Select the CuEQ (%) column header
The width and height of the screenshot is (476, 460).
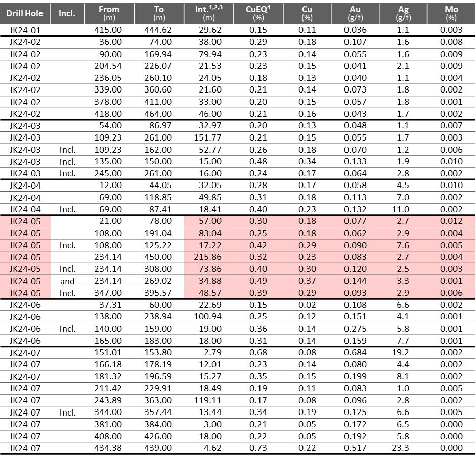258,14
